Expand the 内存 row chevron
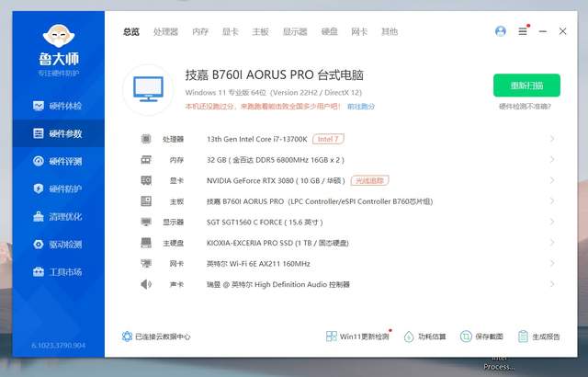Screen dimensions: 588x377 pos(552,160)
